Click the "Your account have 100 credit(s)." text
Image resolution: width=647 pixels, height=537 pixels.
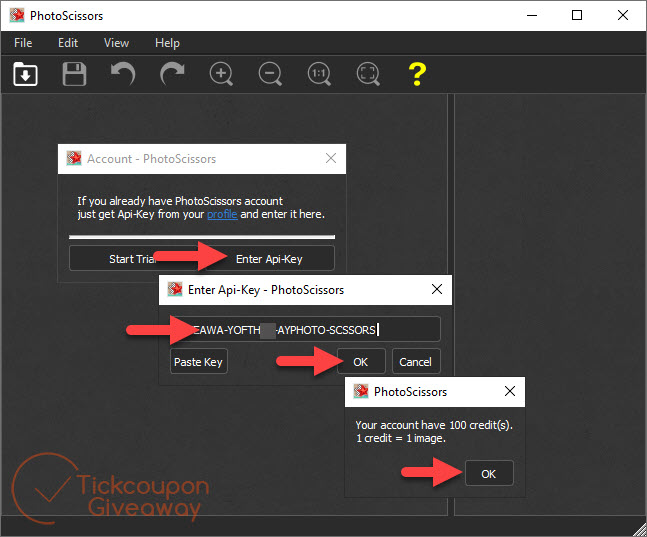[x=434, y=425]
